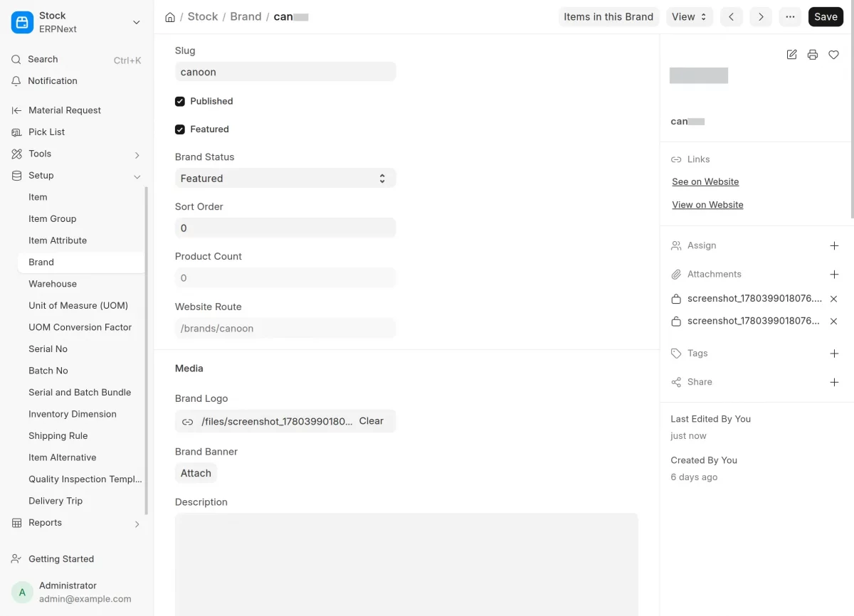Click the edit icon in the side panel
The image size is (854, 616).
pyautogui.click(x=791, y=55)
